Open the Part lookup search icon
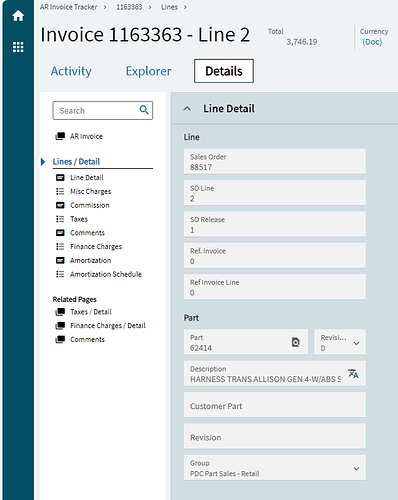This screenshot has height=500, width=398. [x=296, y=342]
